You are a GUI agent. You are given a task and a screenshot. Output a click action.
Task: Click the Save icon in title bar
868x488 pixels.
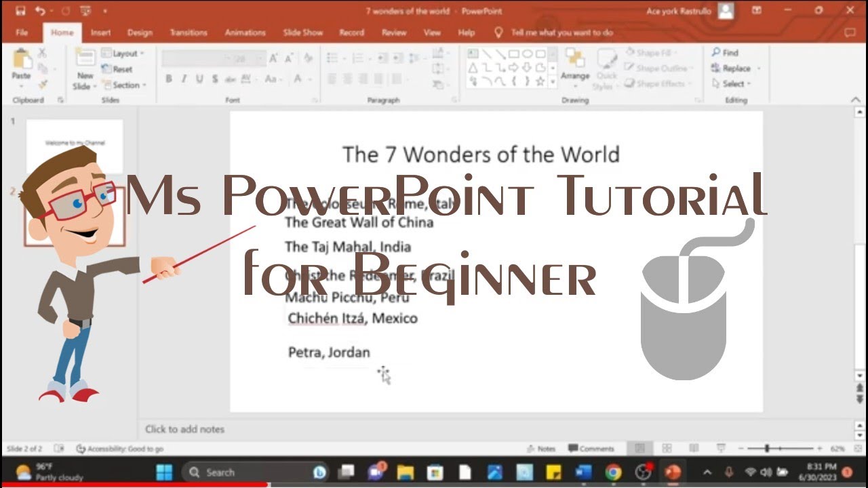20,11
